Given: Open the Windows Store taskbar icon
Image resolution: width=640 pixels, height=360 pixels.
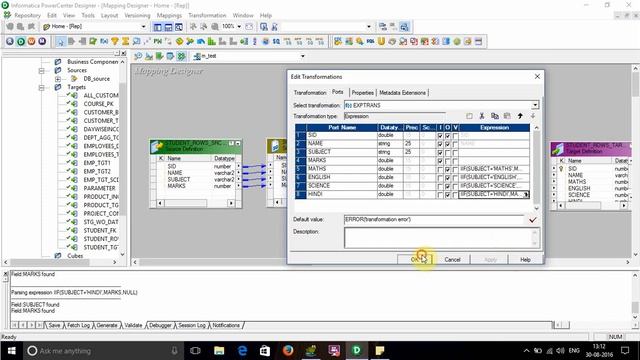Looking at the screenshot, I should tap(265, 351).
